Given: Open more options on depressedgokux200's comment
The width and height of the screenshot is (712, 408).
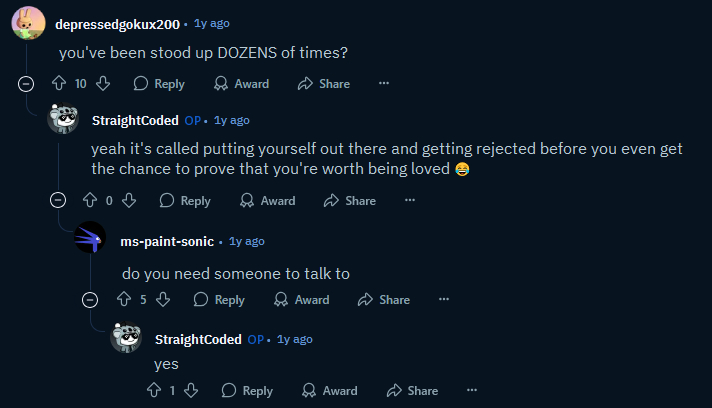Looking at the screenshot, I should tap(384, 84).
